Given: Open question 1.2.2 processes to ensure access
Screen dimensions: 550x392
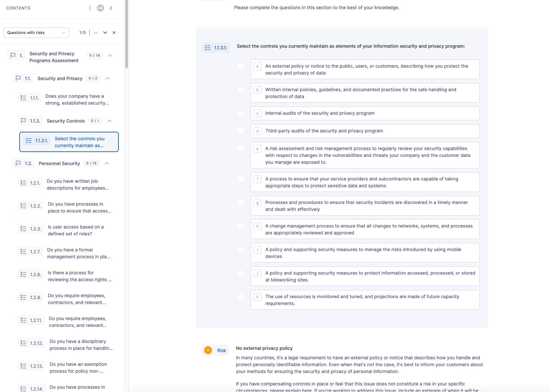Looking at the screenshot, I should [80, 207].
